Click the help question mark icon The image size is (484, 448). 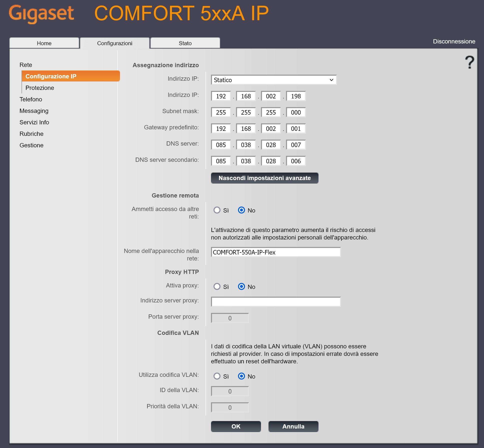[x=469, y=62]
